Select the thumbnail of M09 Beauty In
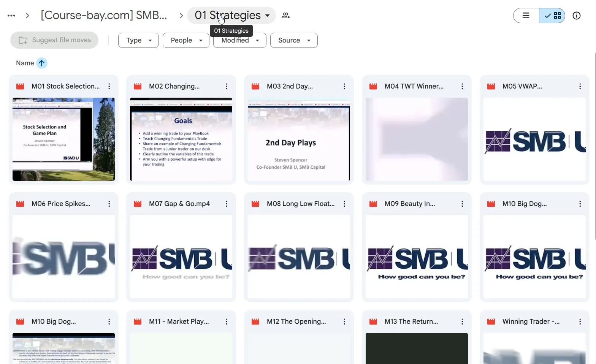The image size is (596, 364). 417,257
